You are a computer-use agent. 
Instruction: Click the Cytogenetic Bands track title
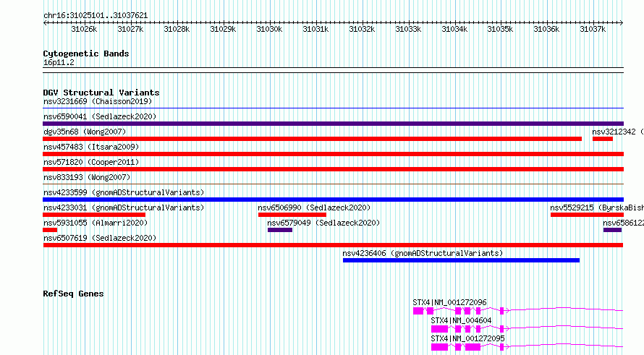86,54
